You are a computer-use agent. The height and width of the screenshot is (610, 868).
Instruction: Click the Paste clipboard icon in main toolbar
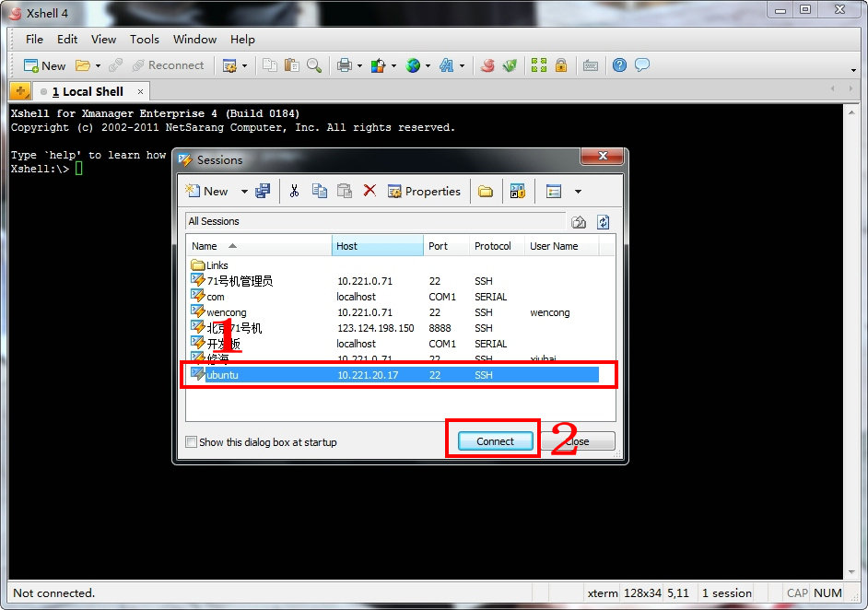click(x=292, y=65)
